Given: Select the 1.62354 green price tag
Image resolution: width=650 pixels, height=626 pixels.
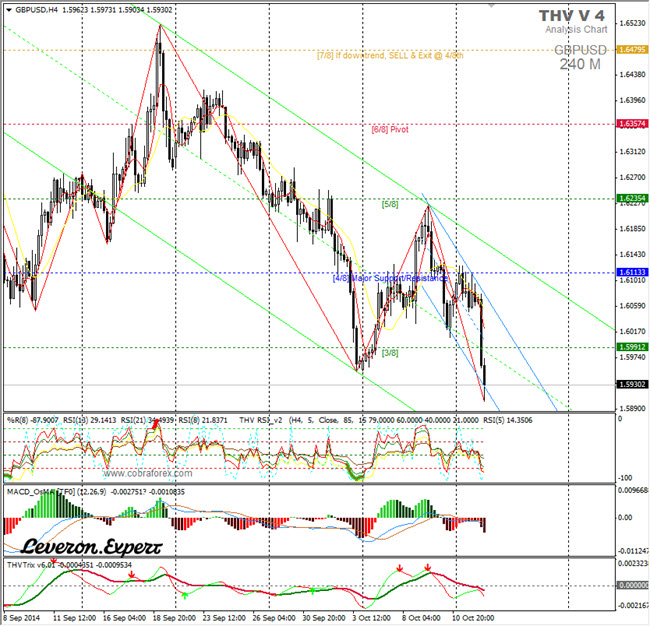Looking at the screenshot, I should [x=631, y=198].
